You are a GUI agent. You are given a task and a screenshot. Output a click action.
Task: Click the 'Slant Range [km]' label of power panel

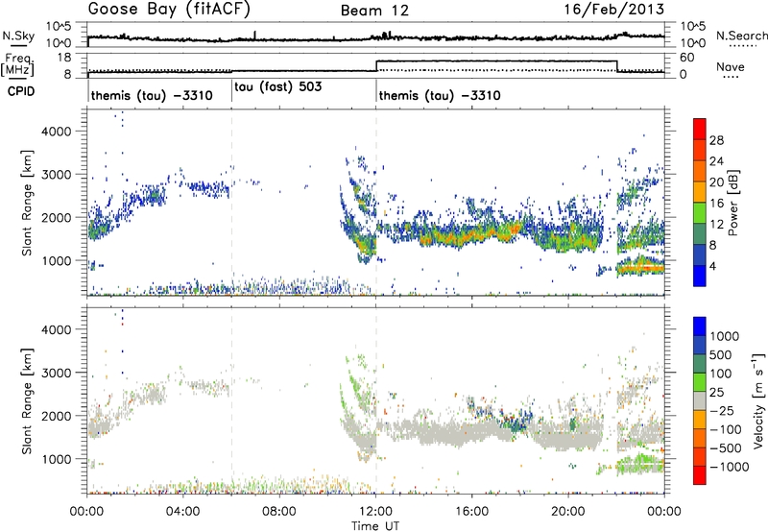tap(27, 203)
